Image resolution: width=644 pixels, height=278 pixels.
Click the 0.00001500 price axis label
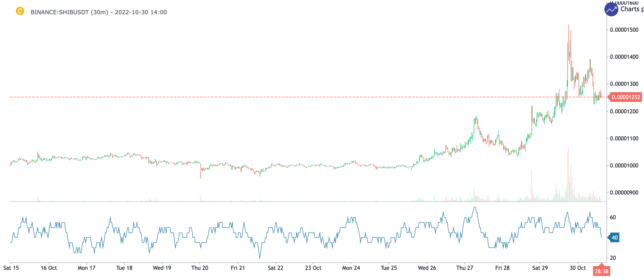(624, 30)
